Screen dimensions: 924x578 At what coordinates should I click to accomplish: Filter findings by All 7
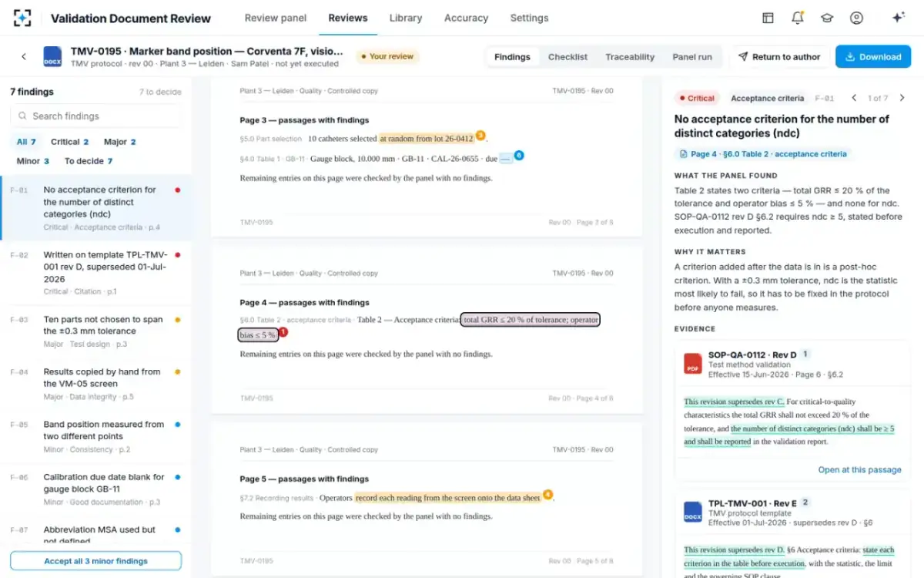tap(26, 142)
